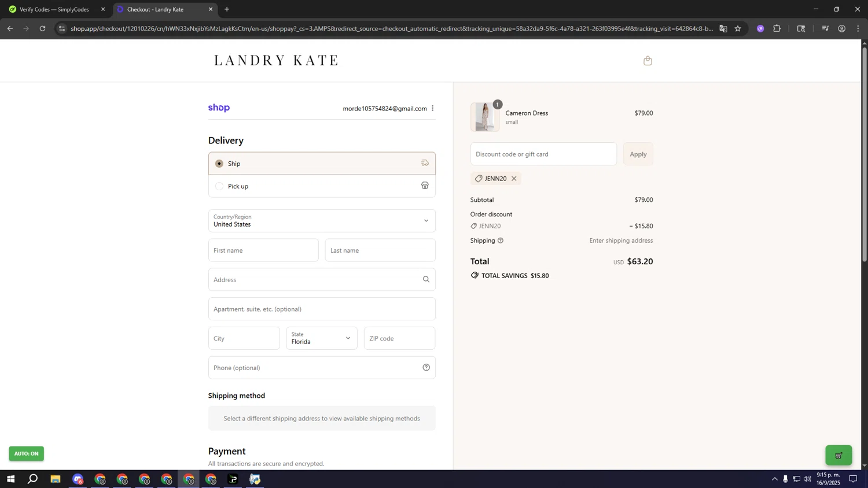
Task: Reload the checkout page
Action: [42, 28]
